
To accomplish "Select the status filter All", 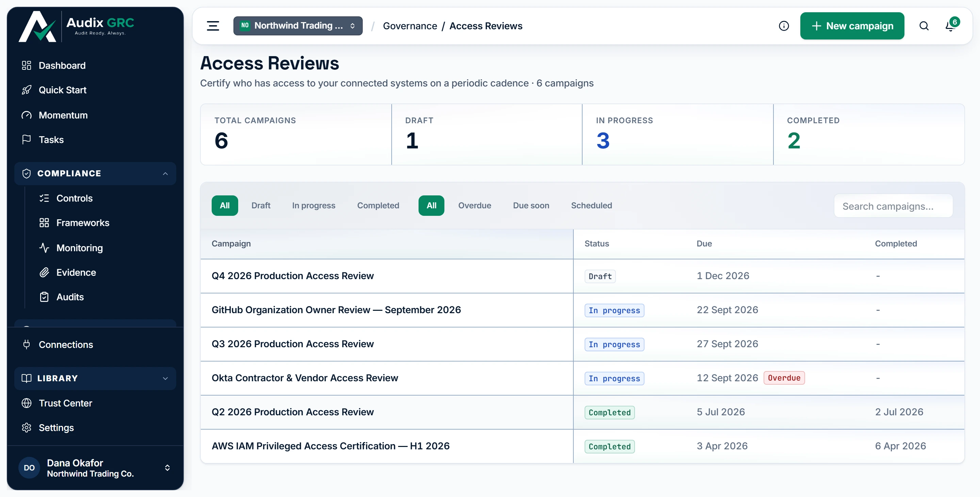I will (x=225, y=206).
